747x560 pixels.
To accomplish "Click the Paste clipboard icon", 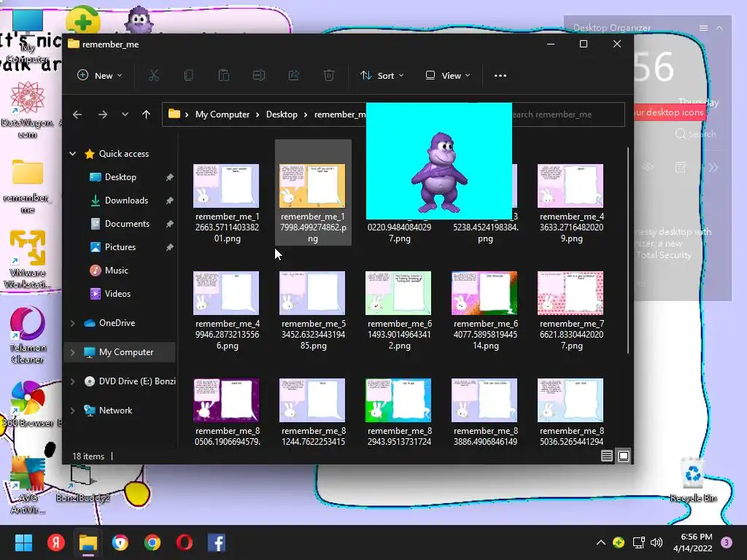I will tap(223, 75).
